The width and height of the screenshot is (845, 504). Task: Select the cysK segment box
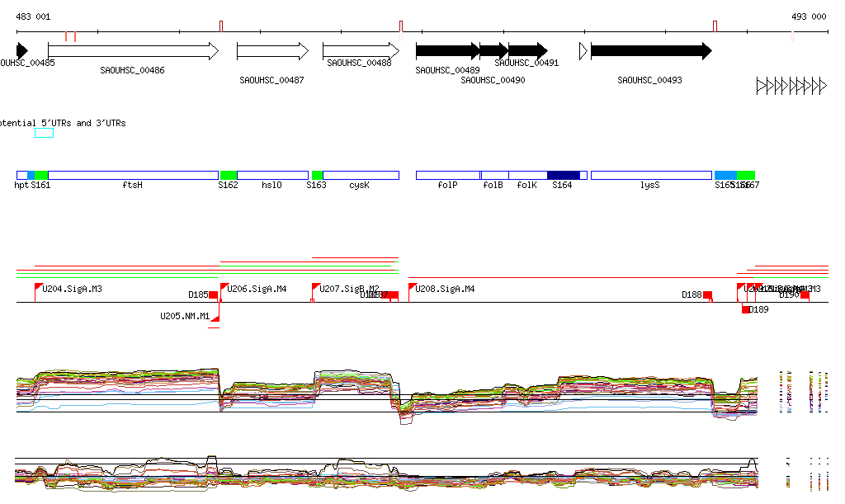pyautogui.click(x=361, y=175)
